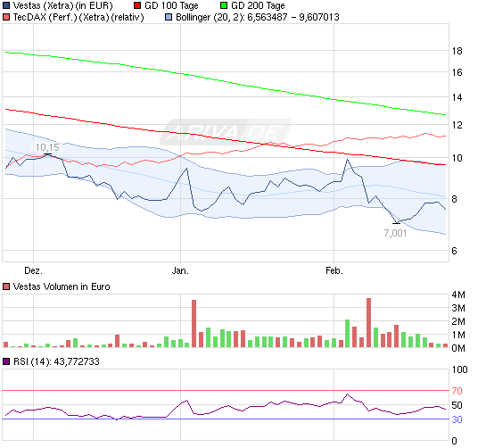Click the red 70 RSI axis label

coord(457,391)
